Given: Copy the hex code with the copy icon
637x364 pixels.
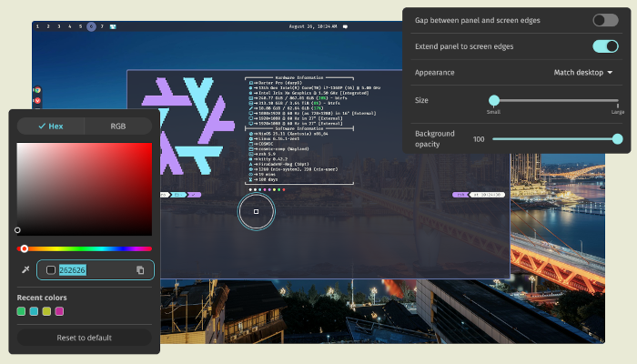Looking at the screenshot, I should [140, 269].
